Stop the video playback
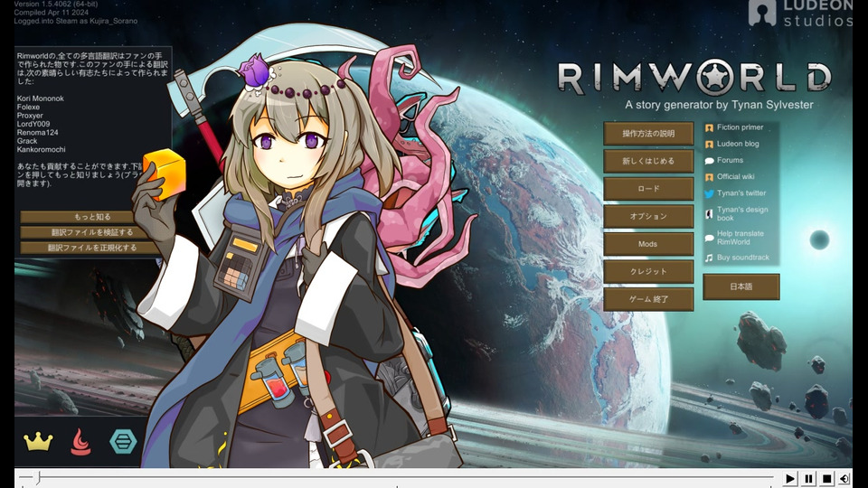The width and height of the screenshot is (868, 488). tap(826, 479)
